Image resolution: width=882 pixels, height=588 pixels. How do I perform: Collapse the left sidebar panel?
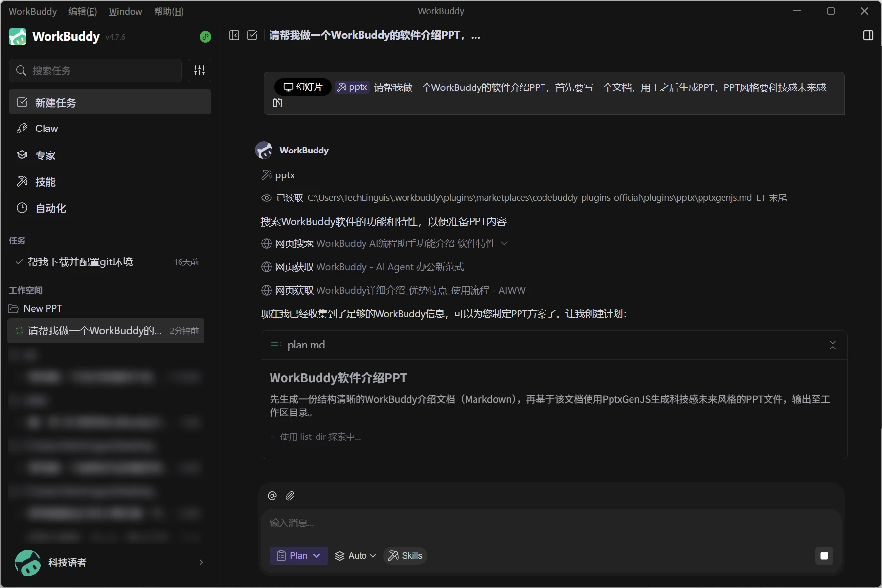tap(234, 35)
